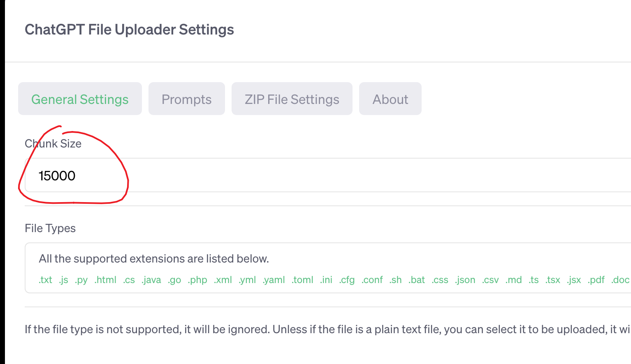Click the .py file type
Screen dimensions: 631x364
point(81,280)
